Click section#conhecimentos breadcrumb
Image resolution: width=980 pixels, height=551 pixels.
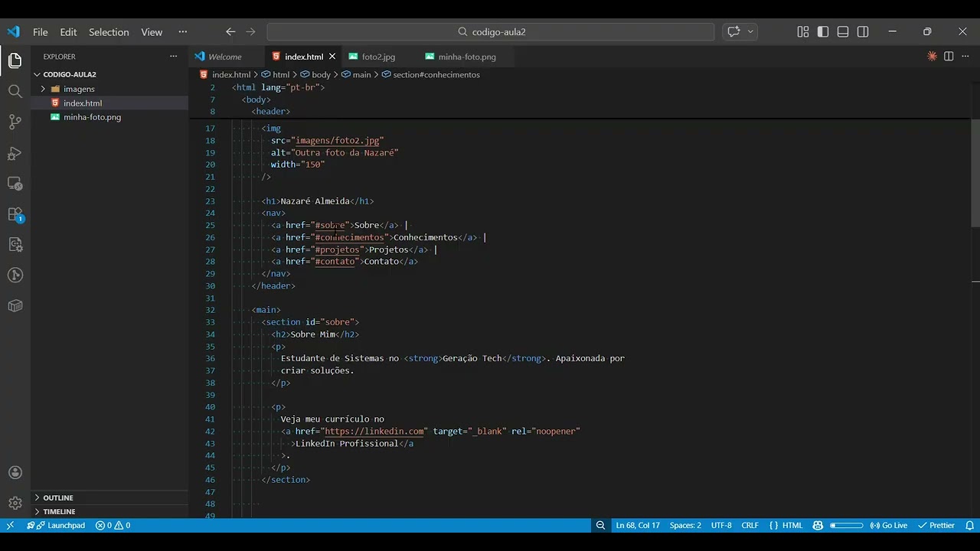tap(436, 74)
